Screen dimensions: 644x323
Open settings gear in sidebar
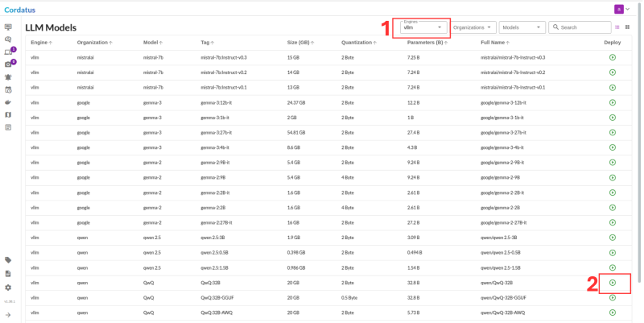(8, 288)
